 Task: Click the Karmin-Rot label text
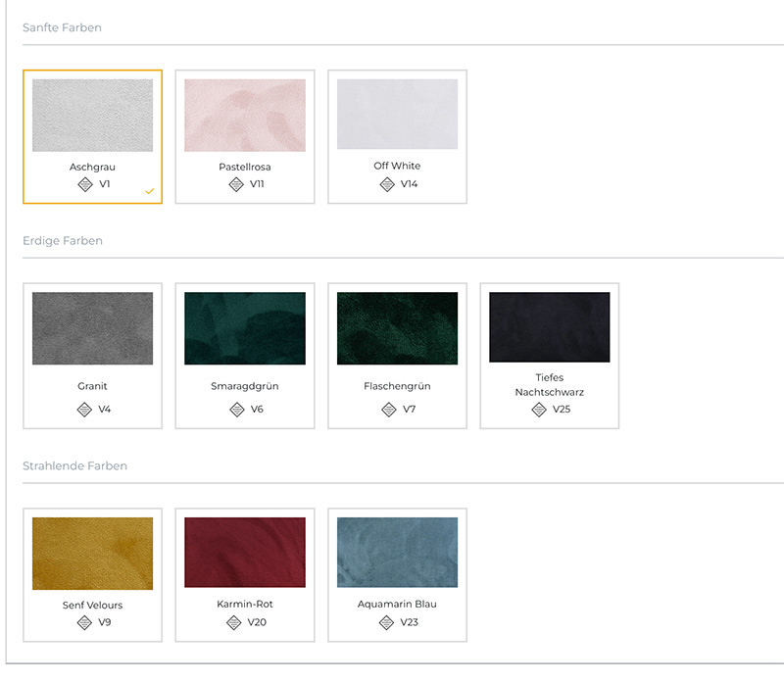point(245,604)
